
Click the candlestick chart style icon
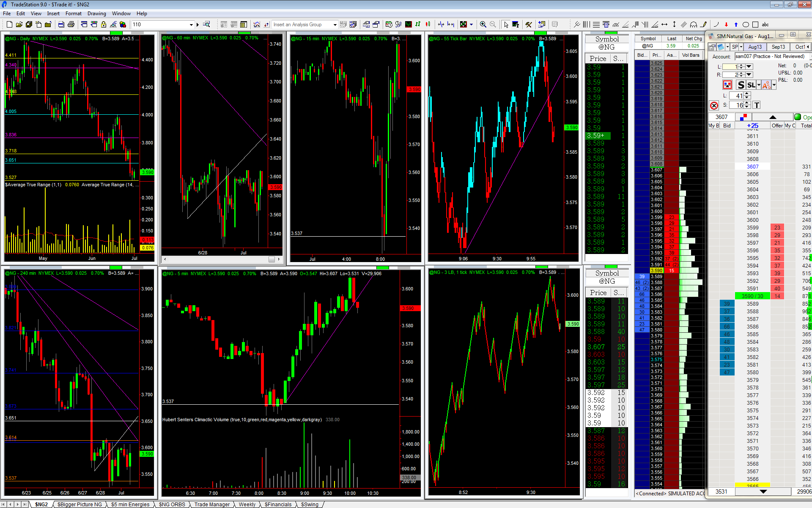[x=428, y=25]
